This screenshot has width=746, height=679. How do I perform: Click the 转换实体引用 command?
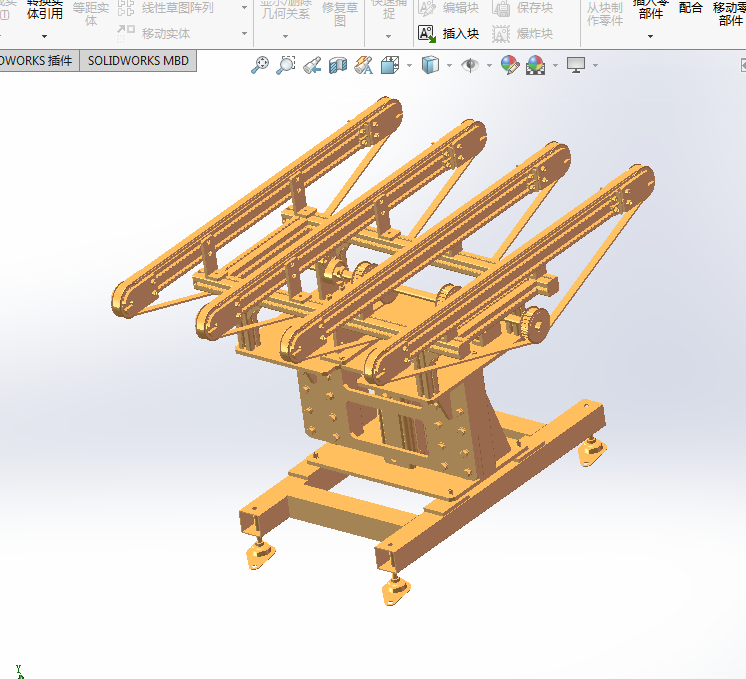(x=45, y=10)
